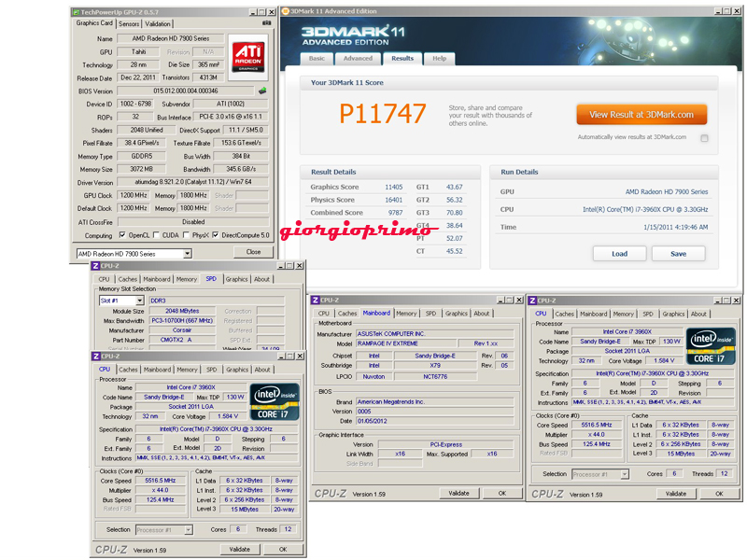Click the Driver Version field in GPU-Z
Image resolution: width=747 pixels, height=560 pixels.
click(193, 182)
